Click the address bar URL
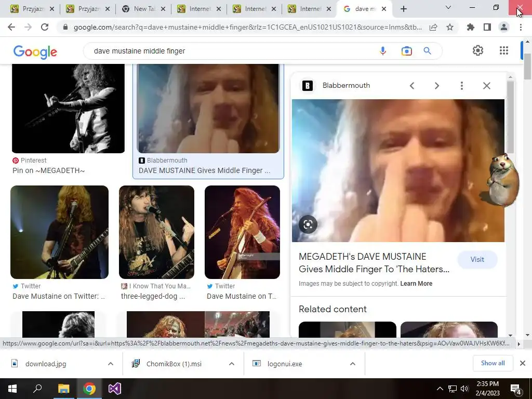Viewport: 532px width, 399px height. [x=248, y=27]
